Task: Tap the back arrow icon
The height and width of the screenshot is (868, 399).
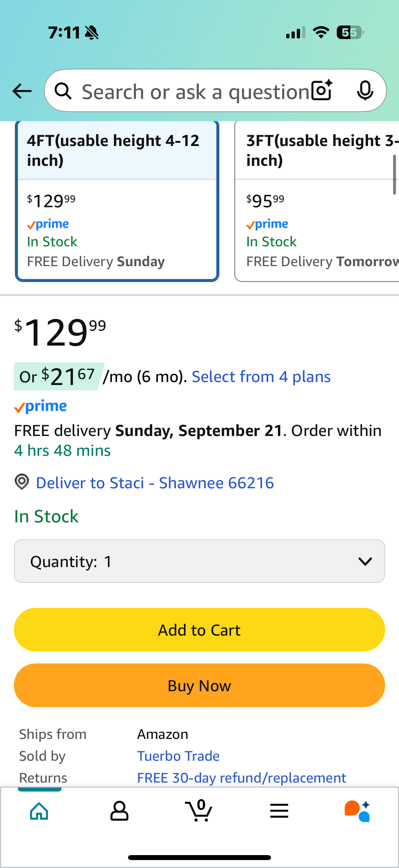Action: pos(22,91)
